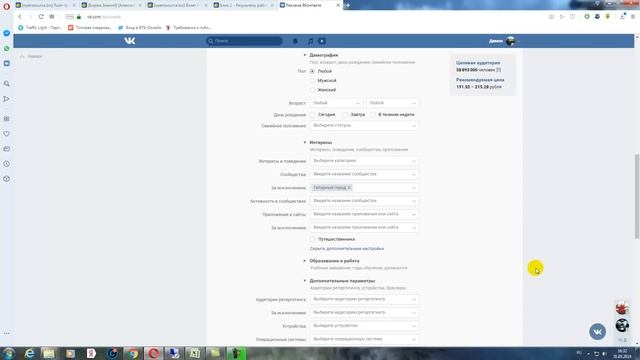
Task: Open WhatsApp in Opera sidebar
Action: click(x=7, y=48)
